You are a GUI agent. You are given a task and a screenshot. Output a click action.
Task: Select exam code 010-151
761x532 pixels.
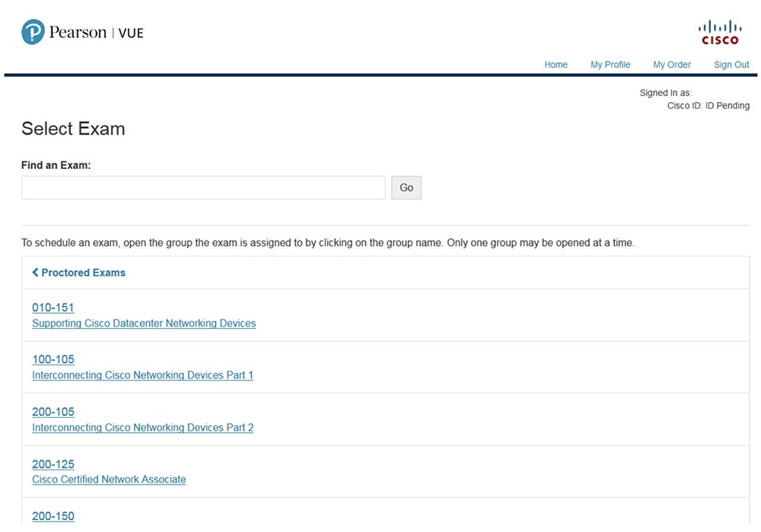point(53,307)
